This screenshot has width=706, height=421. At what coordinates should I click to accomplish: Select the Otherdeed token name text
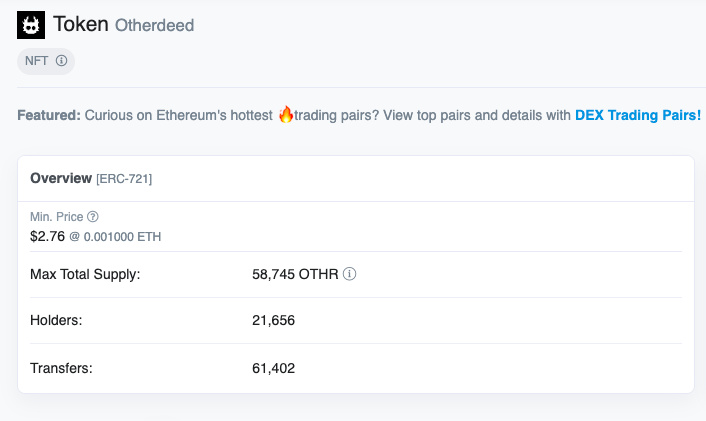point(154,25)
